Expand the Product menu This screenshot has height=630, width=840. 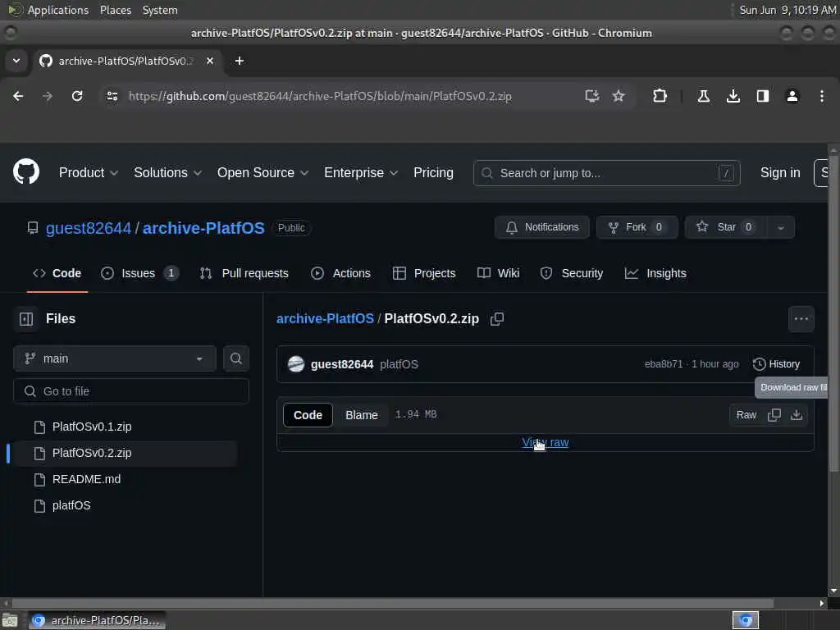tap(89, 172)
